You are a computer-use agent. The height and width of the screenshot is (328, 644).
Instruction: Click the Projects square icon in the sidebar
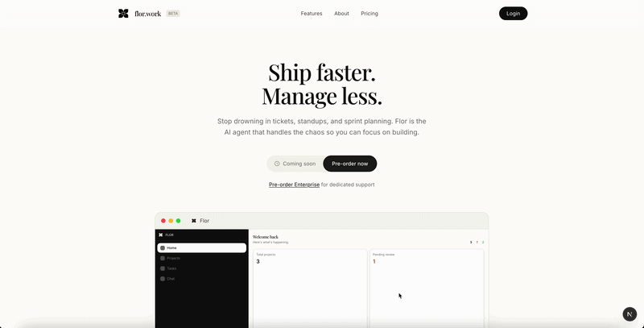(x=163, y=258)
